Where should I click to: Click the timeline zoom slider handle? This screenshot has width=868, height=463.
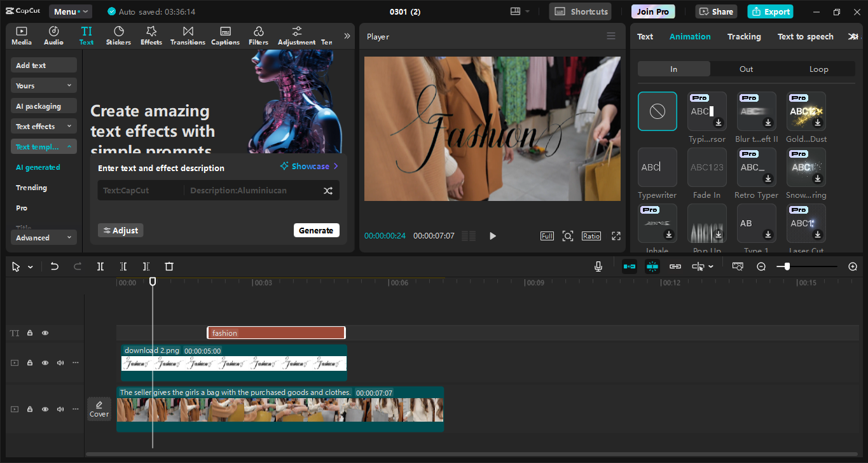click(x=787, y=266)
